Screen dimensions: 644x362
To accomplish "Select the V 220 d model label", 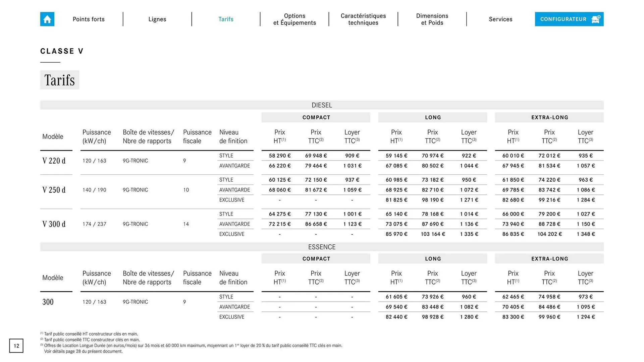I will [54, 161].
